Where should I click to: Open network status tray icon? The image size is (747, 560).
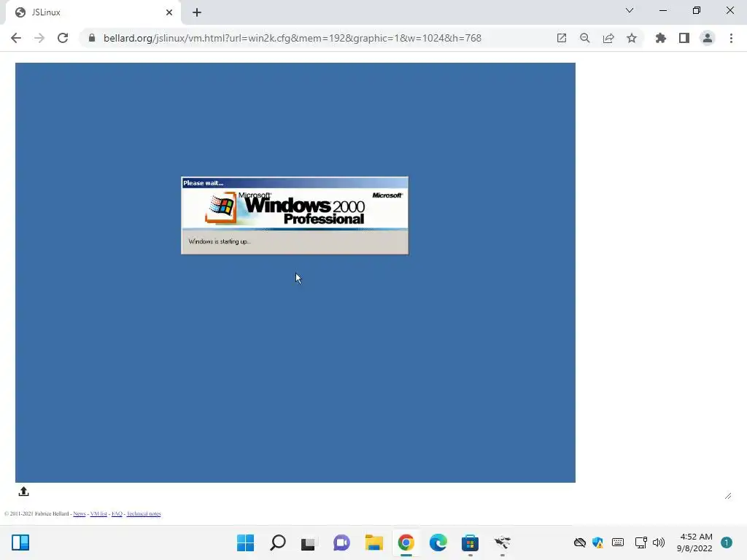(640, 542)
